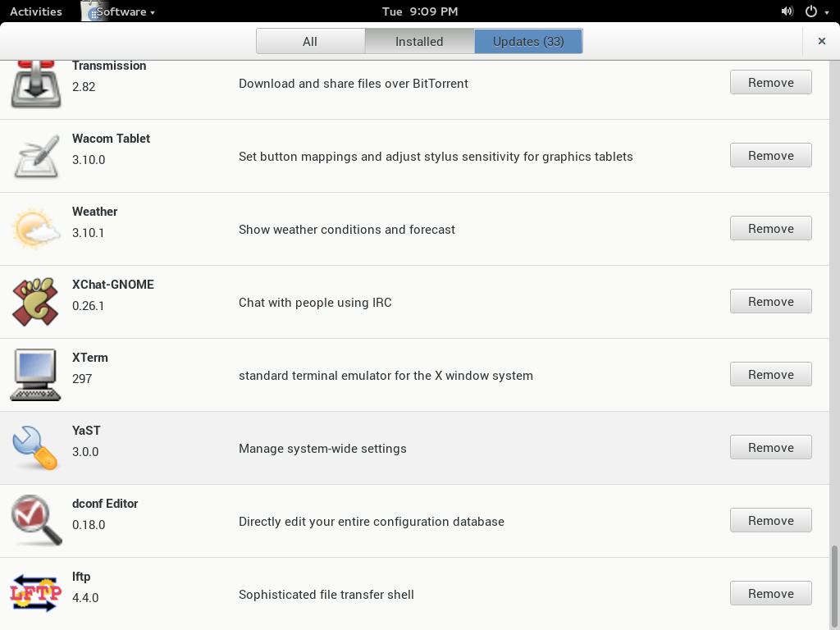
Task: Click 'Download and share files over BitTorrent'
Action: click(354, 84)
